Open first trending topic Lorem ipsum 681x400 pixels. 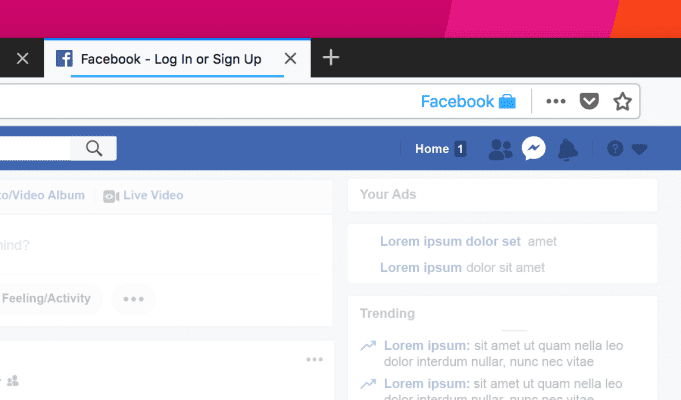(x=427, y=346)
